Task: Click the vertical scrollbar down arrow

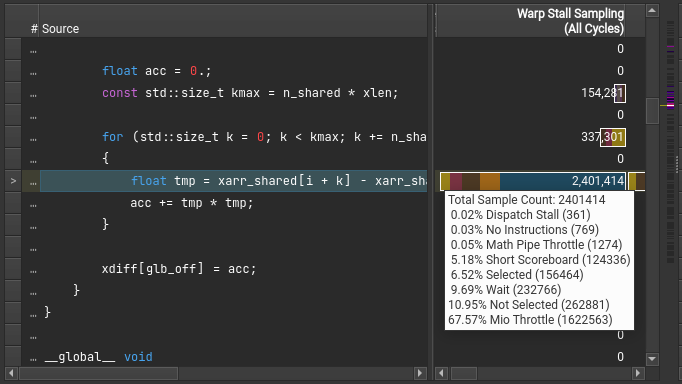Action: pos(652,359)
